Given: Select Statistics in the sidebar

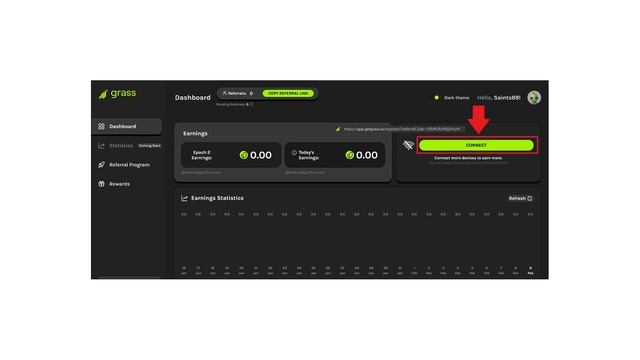Looking at the screenshot, I should pos(121,146).
